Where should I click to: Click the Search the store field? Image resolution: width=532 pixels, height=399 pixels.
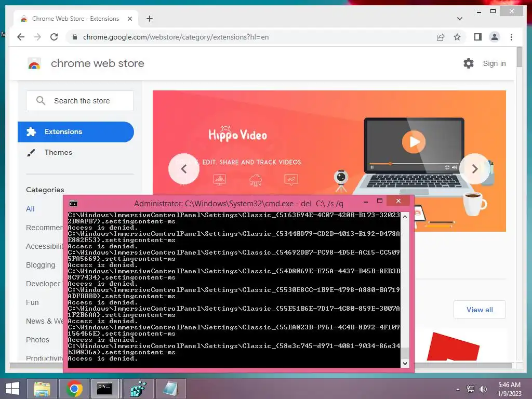[80, 101]
